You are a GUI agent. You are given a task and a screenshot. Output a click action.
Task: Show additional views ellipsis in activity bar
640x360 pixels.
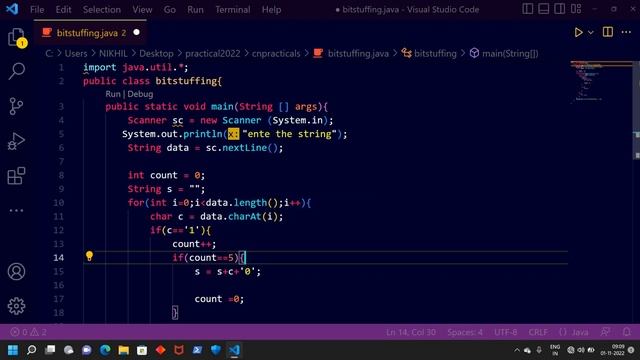(x=16, y=211)
